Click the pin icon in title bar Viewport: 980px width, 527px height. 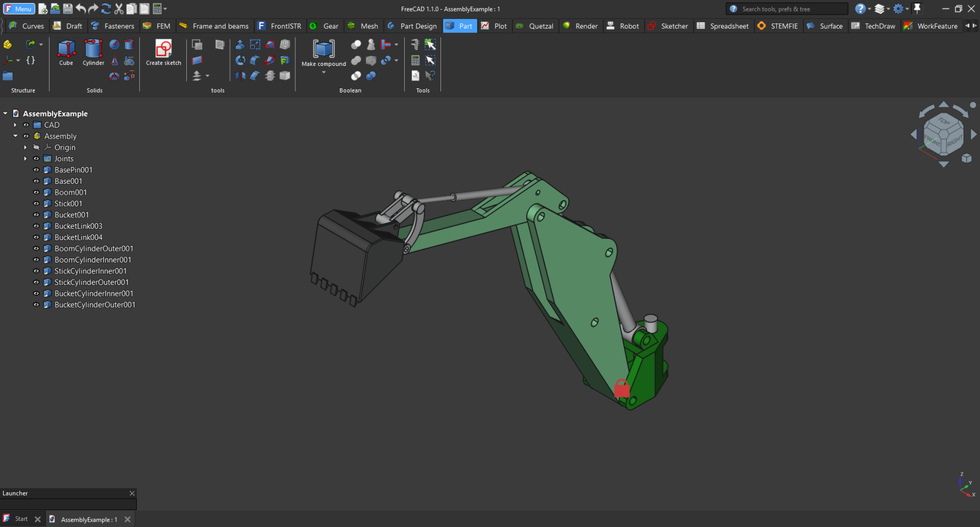(917, 8)
